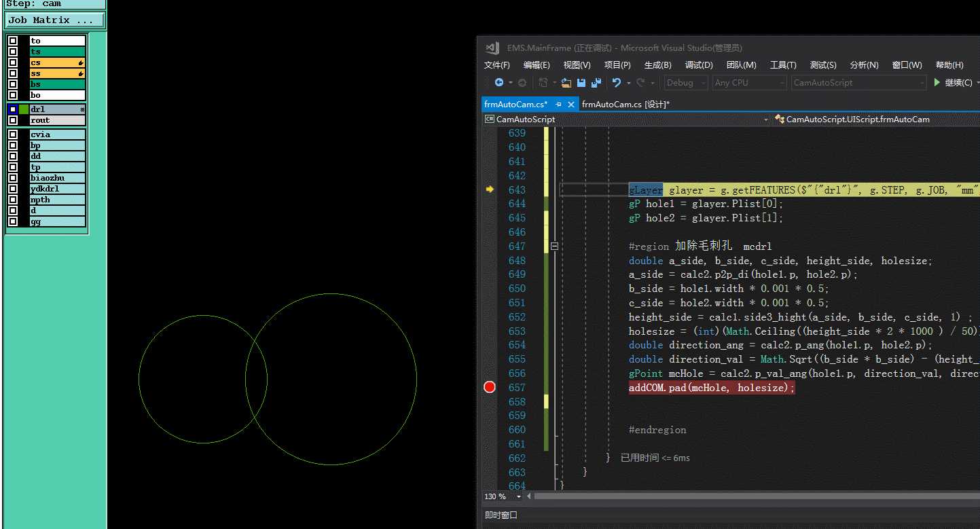
Task: Click the Visual Studio logo icon
Action: 492,48
